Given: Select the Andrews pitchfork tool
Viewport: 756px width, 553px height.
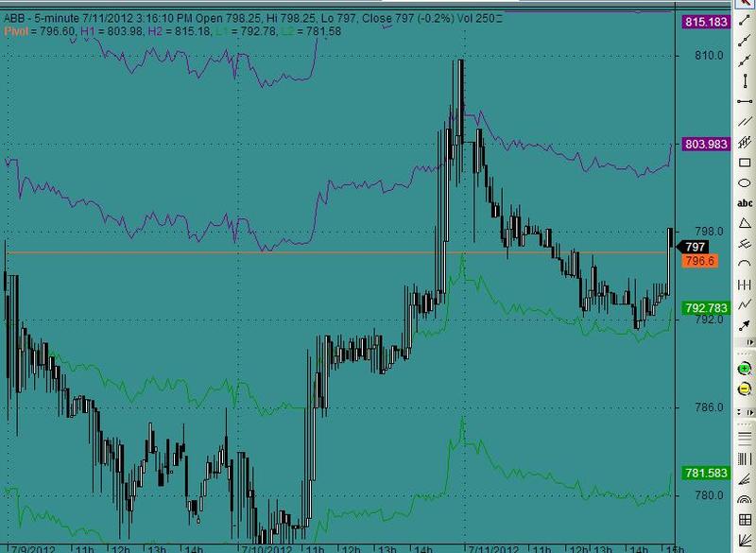Looking at the screenshot, I should tap(745, 244).
